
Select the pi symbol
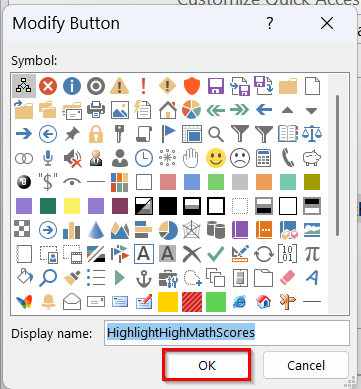(x=312, y=254)
